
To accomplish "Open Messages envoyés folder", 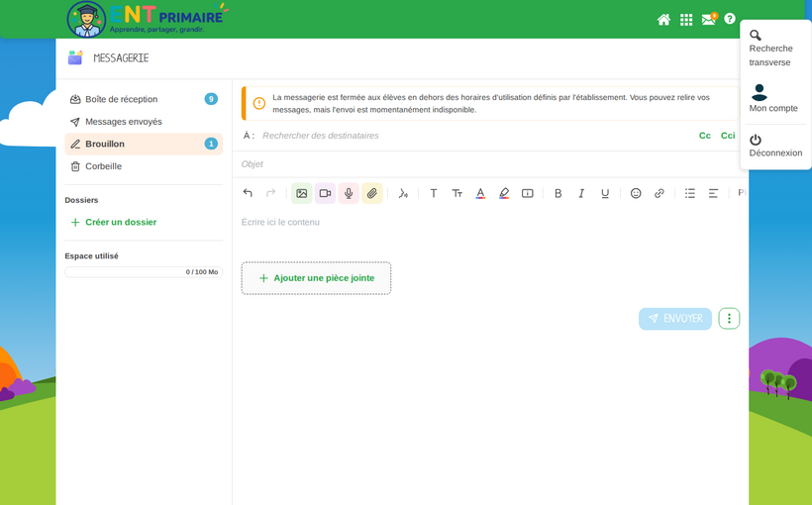I will [x=144, y=122].
